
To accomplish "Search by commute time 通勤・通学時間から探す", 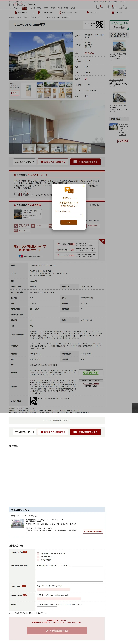I will (x=69, y=12).
